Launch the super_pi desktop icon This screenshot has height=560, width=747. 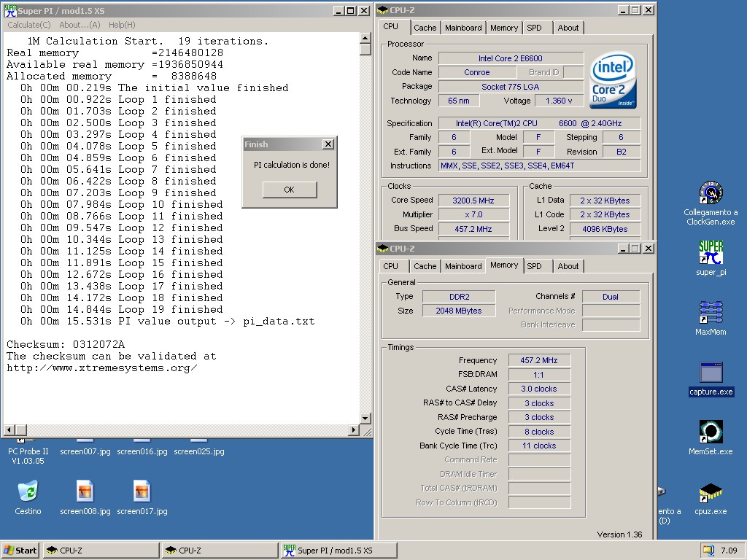[711, 252]
